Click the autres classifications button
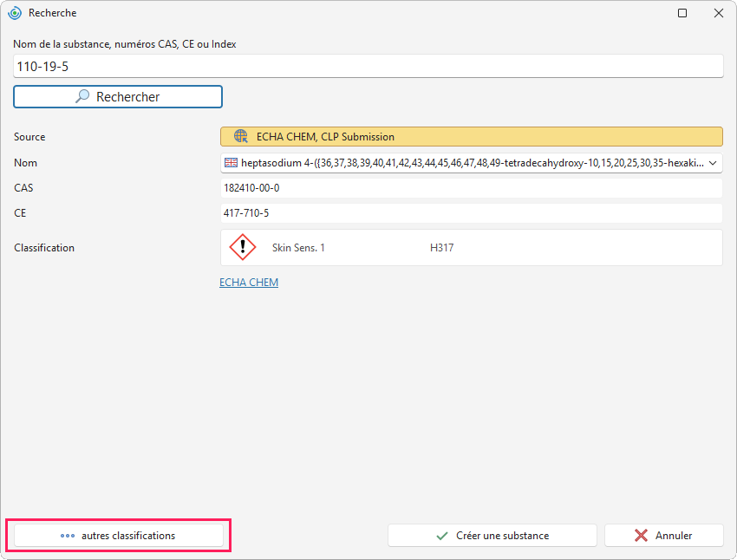Viewport: 737px width, 560px height. click(x=119, y=536)
